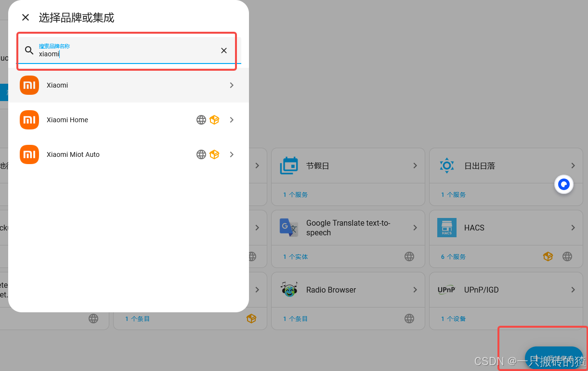This screenshot has height=371, width=588.
Task: Click globe icon in Radio Browser card
Action: click(409, 319)
